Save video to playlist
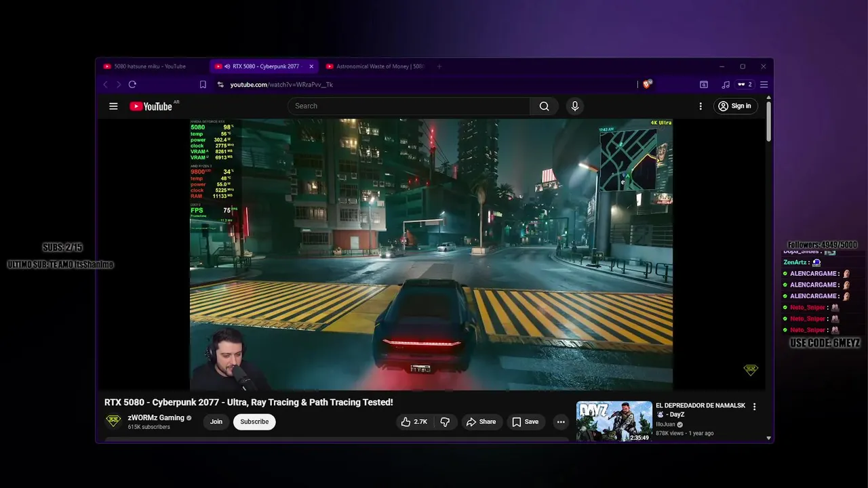The image size is (868, 488). click(526, 422)
